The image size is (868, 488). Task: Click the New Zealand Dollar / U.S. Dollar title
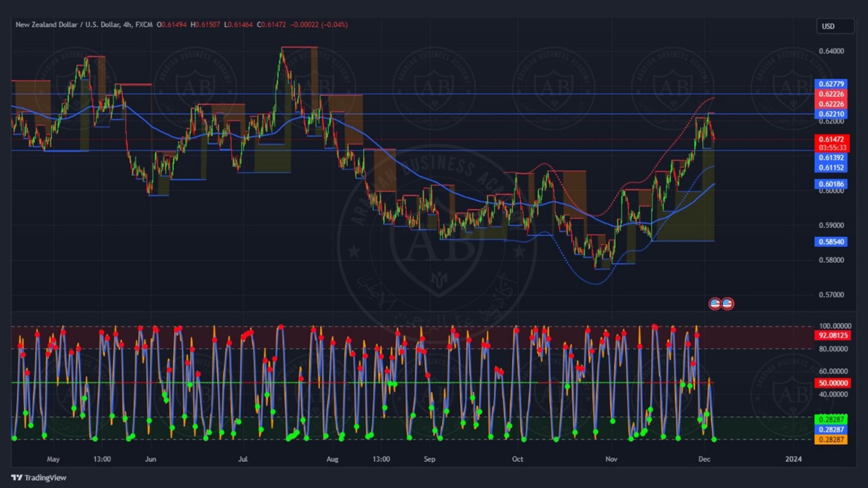point(68,25)
